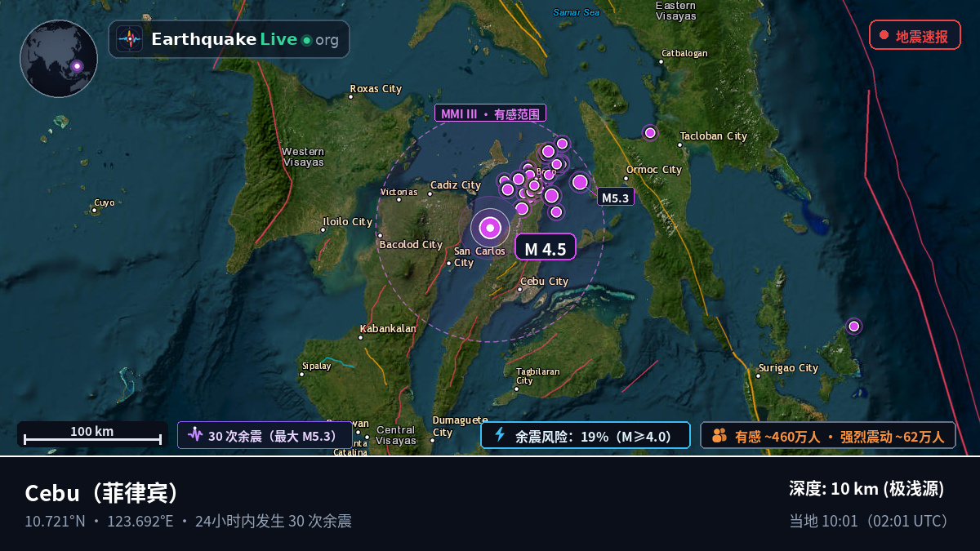This screenshot has height=551, width=980.
Task: Click the Bacolod City map label
Action: 411,244
